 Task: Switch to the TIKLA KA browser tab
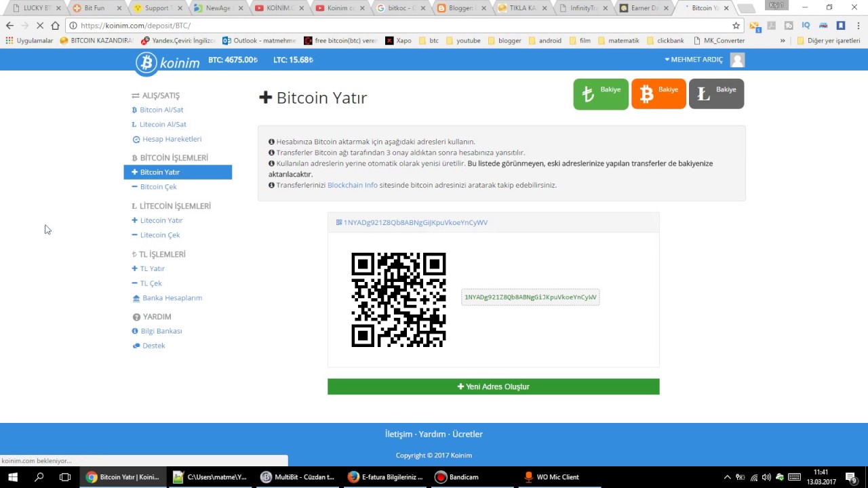[521, 8]
